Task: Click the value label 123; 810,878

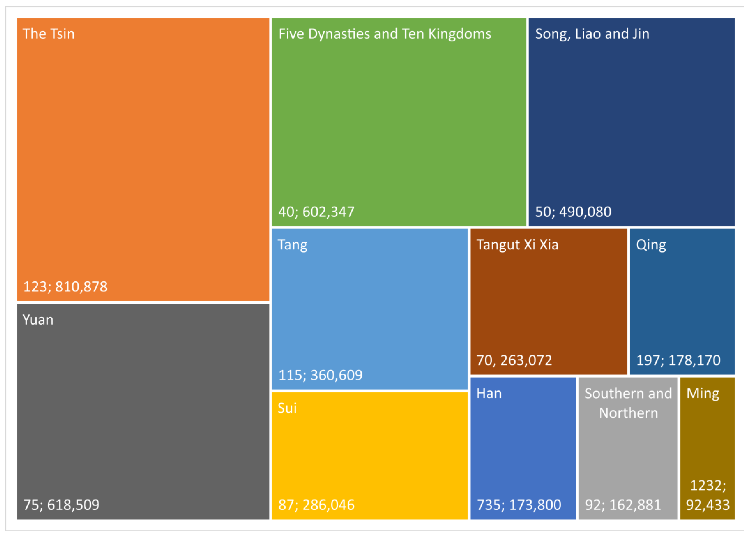Action: (x=65, y=286)
